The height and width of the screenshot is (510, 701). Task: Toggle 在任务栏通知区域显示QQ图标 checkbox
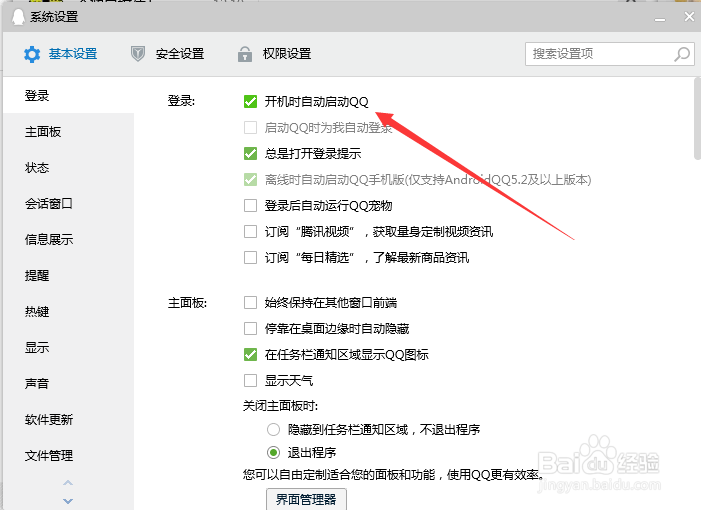[250, 354]
